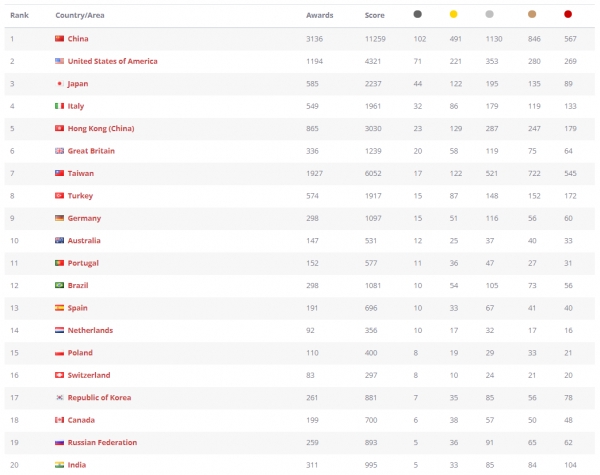Click the Brazil flag icon
The image size is (600, 475).
59,285
